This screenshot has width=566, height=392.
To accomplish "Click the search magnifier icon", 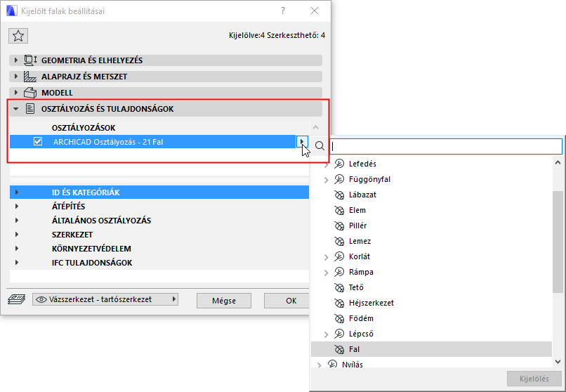I will point(320,146).
